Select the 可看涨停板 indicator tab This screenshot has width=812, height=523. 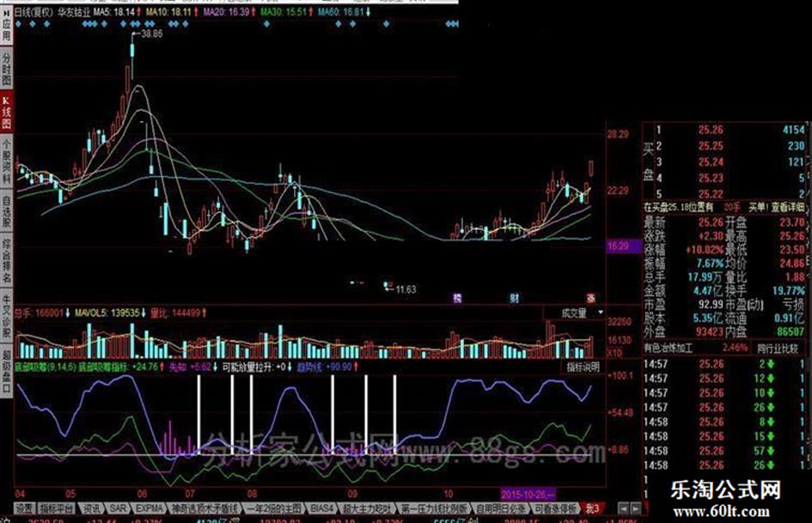click(x=554, y=508)
